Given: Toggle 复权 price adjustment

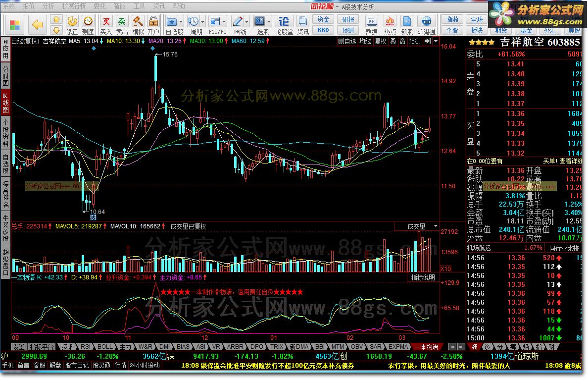Looking at the screenshot, I should point(380,41).
